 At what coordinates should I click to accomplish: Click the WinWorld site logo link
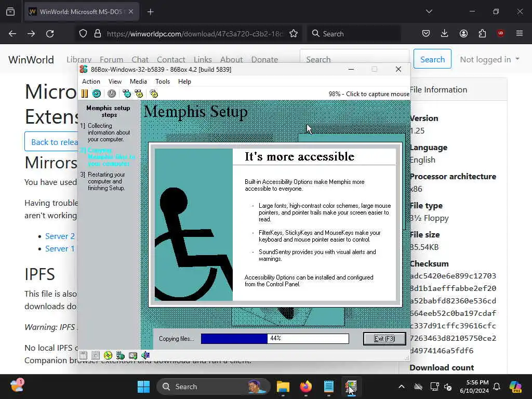pos(31,59)
